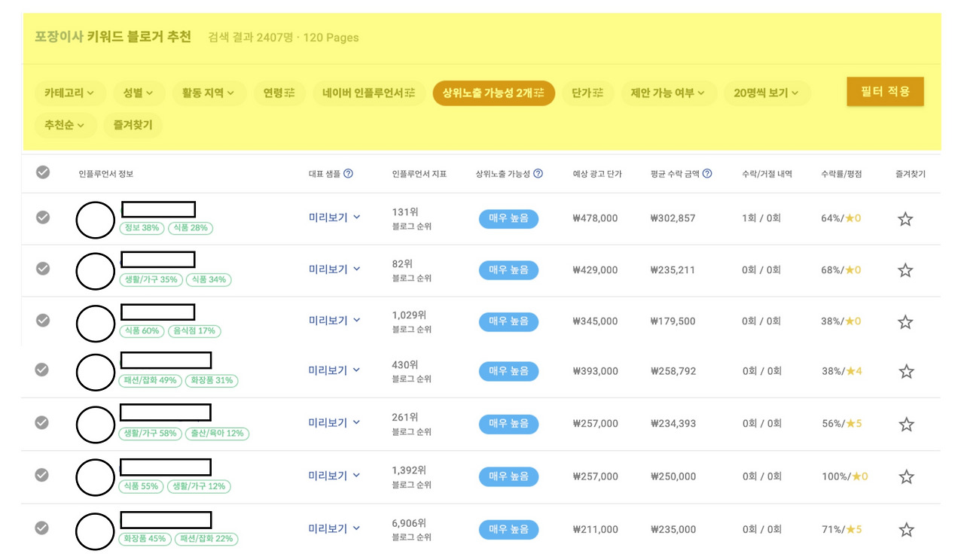Screen dimensions: 964x560
Task: Click the 검색 결과 2407명 · 120 Pages text
Action: point(283,38)
